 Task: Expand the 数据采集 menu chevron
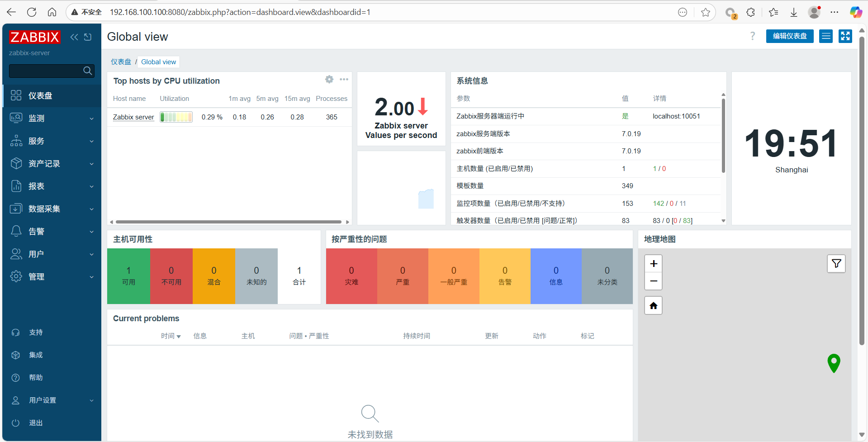[92, 209]
